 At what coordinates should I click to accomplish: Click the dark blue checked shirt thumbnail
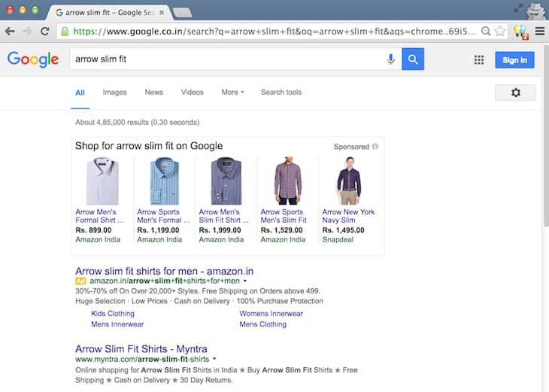226,181
